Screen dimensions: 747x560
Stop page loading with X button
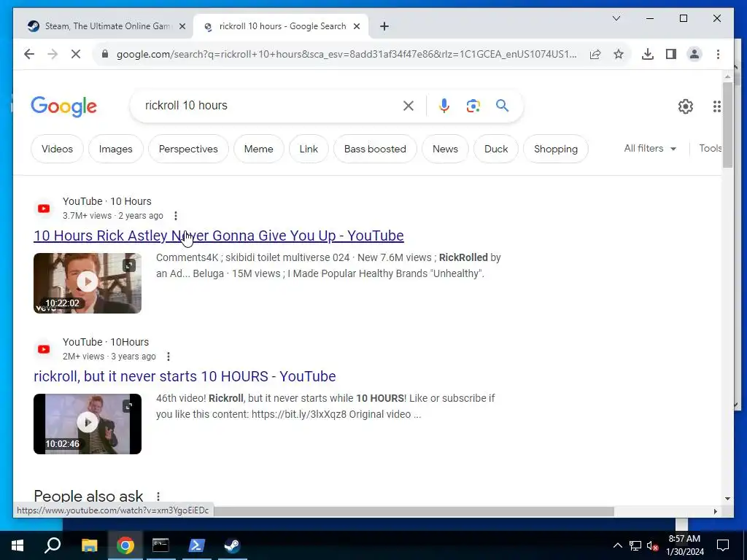click(x=76, y=54)
